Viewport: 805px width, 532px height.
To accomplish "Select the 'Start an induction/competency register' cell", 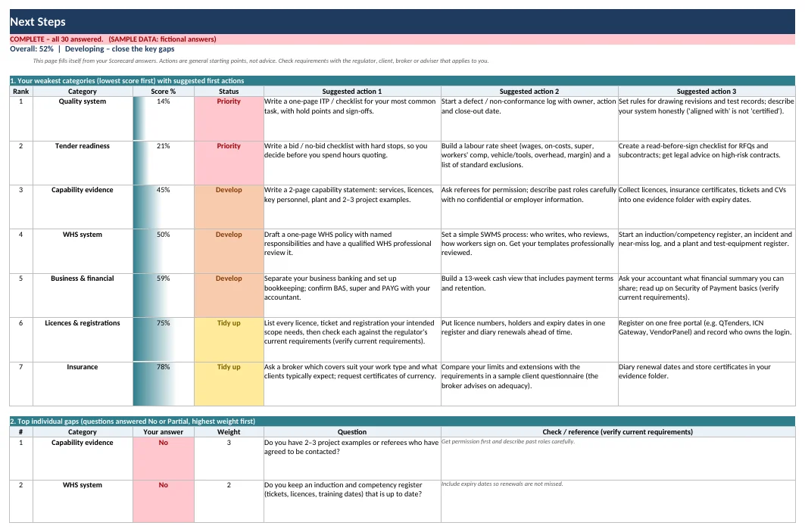I will click(707, 251).
